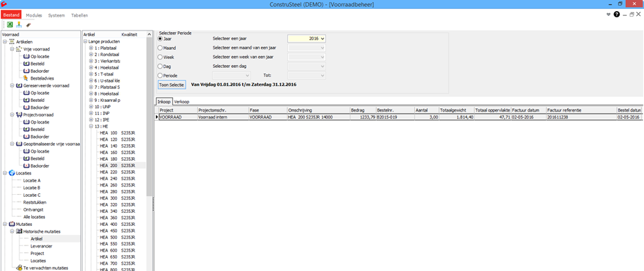
Task: Select the Week radio button
Action: (x=160, y=57)
